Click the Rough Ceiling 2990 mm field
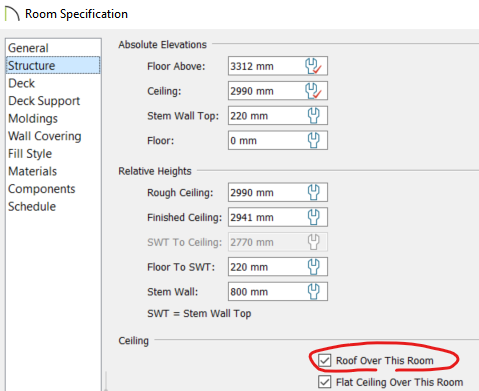This screenshot has width=479, height=391. (278, 192)
